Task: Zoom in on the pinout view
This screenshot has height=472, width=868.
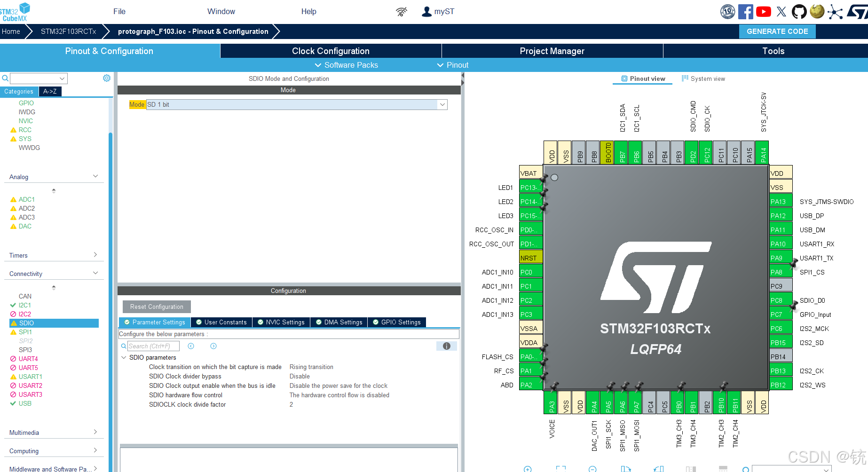Action: coord(528,469)
